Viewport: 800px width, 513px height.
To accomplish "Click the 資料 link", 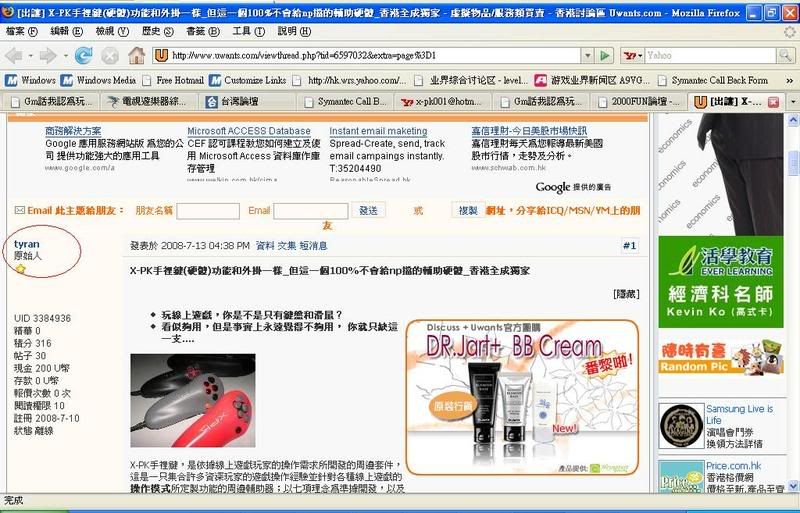I will (264, 246).
